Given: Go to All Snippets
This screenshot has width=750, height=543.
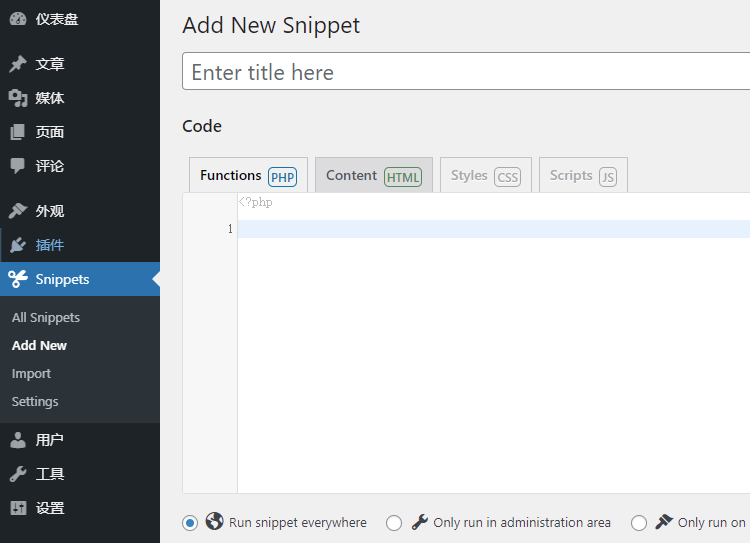Looking at the screenshot, I should tap(46, 318).
